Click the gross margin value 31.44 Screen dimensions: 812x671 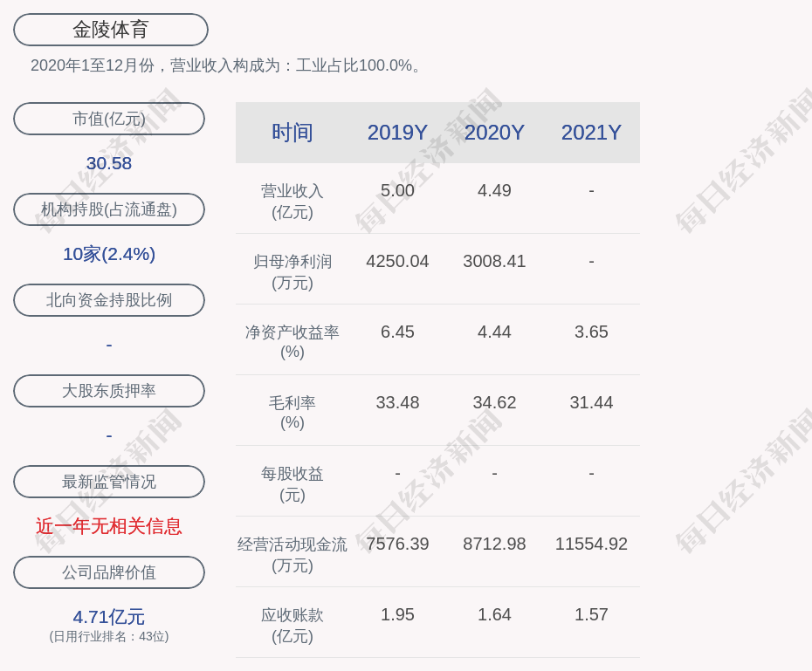tap(591, 402)
